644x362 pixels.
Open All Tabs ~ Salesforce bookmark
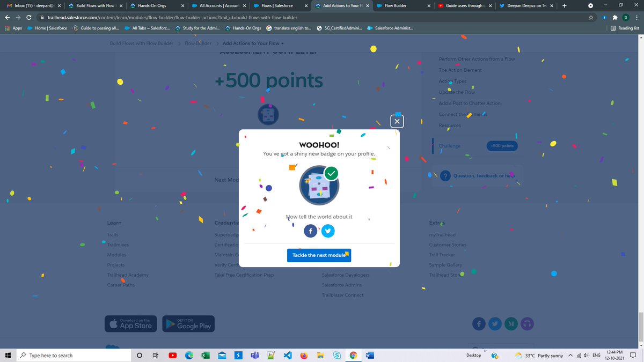point(147,28)
